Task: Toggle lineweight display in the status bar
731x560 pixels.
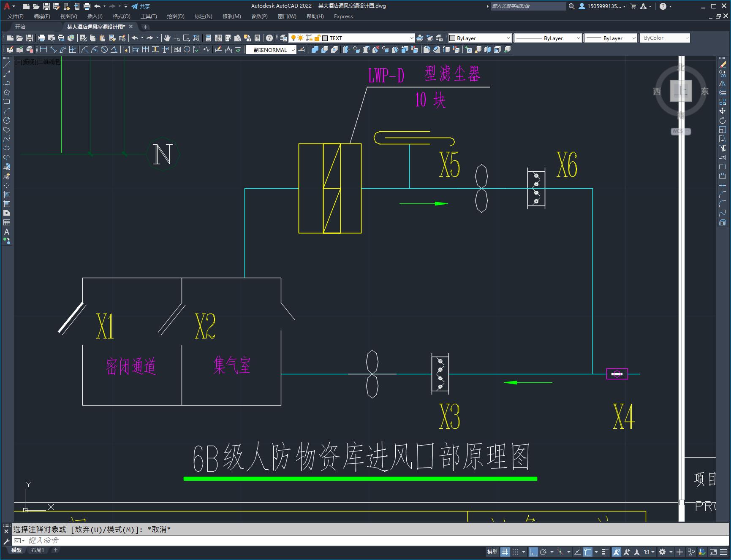Action: pyautogui.click(x=605, y=552)
